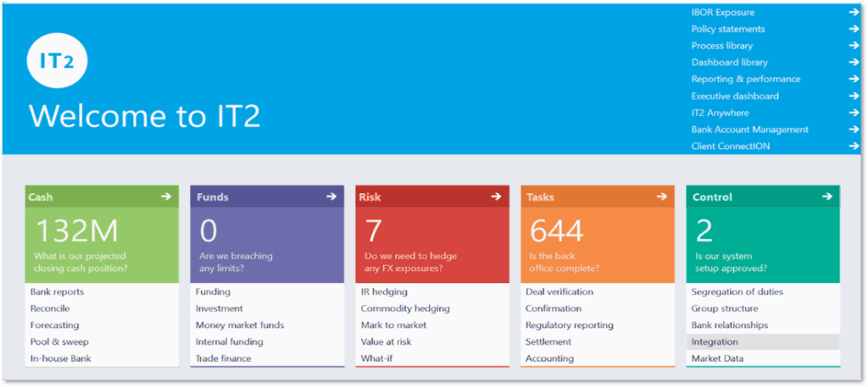Click the arrow beside Dashboard library

pyautogui.click(x=853, y=63)
